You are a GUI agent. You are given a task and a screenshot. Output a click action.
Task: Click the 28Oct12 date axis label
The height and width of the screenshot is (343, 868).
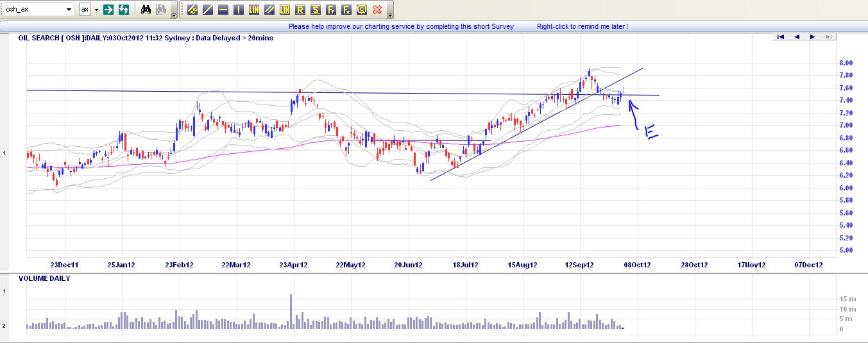pyautogui.click(x=694, y=265)
